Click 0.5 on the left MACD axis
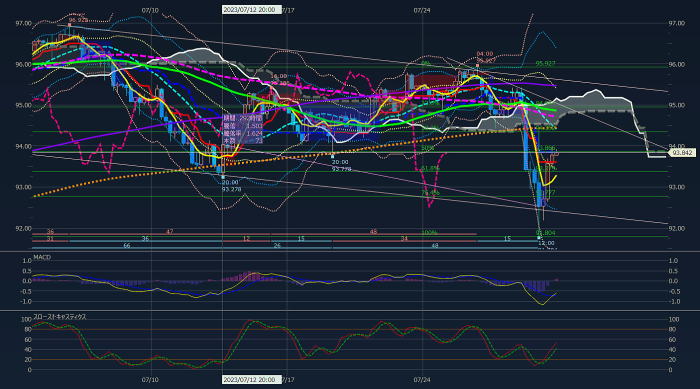Screen dimensions: 700x389 (x=27, y=271)
